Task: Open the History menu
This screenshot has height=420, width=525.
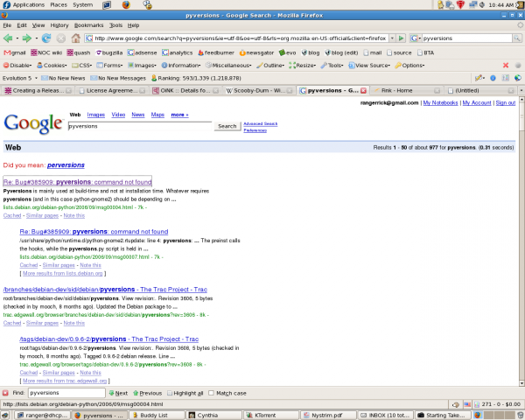Action: [59, 25]
